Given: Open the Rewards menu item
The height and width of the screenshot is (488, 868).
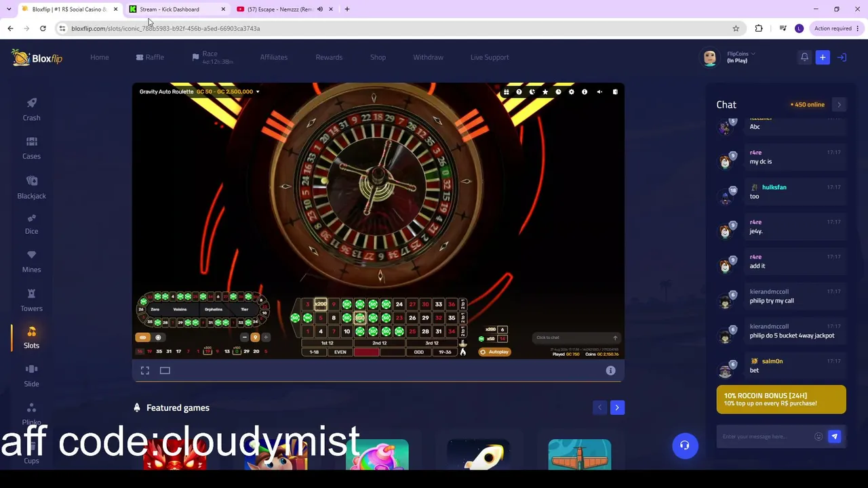Looking at the screenshot, I should tap(329, 58).
